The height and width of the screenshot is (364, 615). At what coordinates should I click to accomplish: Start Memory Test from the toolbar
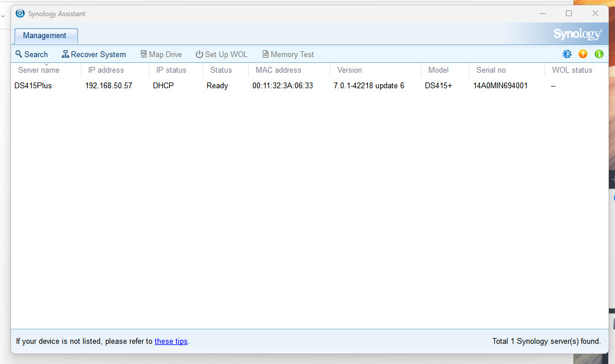coord(288,54)
